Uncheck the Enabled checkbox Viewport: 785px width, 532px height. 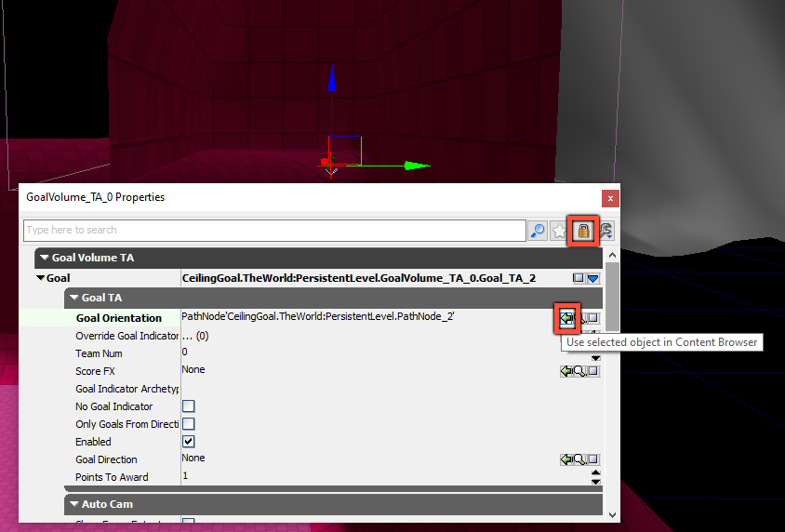(x=189, y=442)
